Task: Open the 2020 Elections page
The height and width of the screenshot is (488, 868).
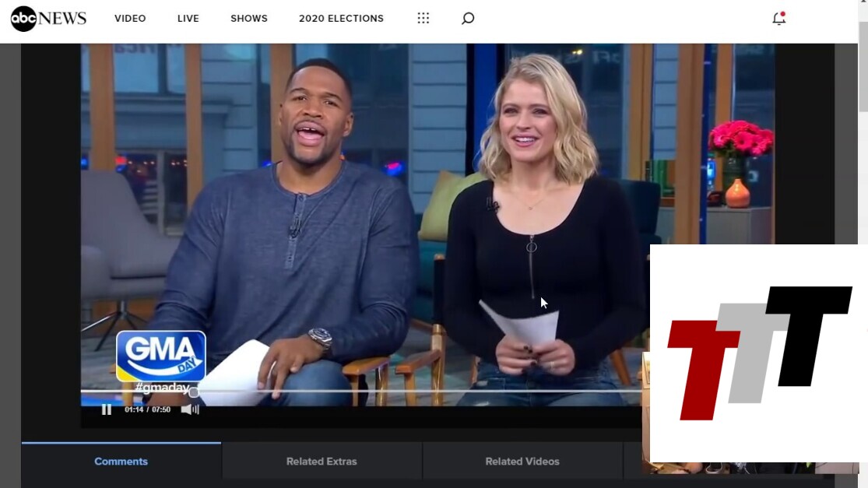Action: pyautogui.click(x=341, y=19)
